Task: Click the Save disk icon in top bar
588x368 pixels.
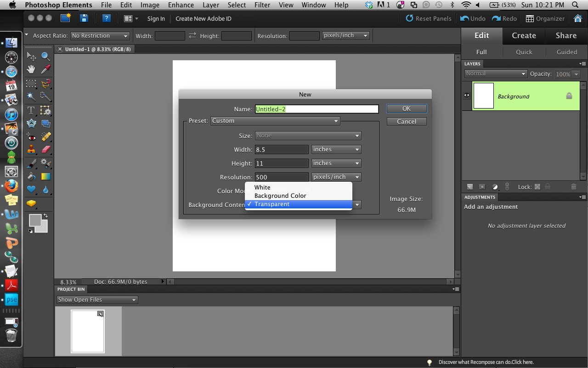Action: tap(84, 18)
